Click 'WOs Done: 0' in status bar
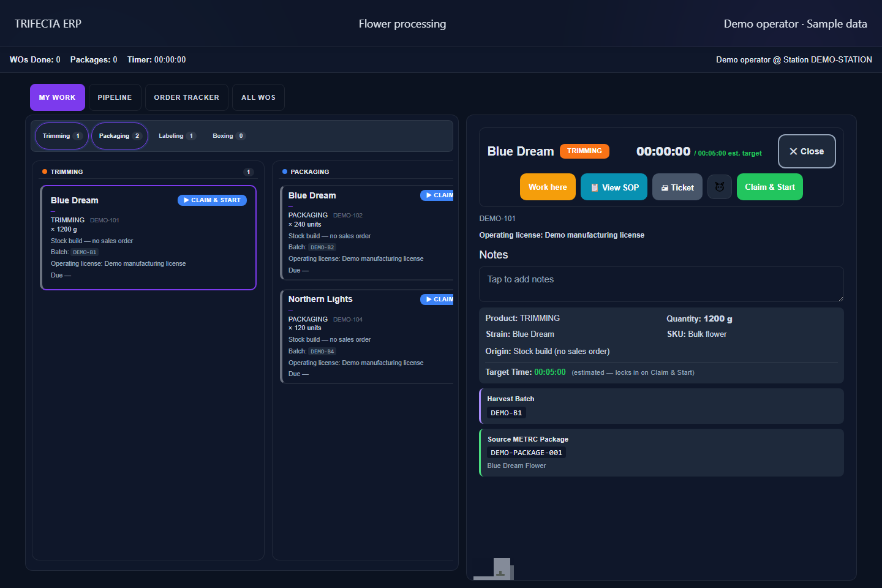This screenshot has width=882, height=588. click(35, 59)
